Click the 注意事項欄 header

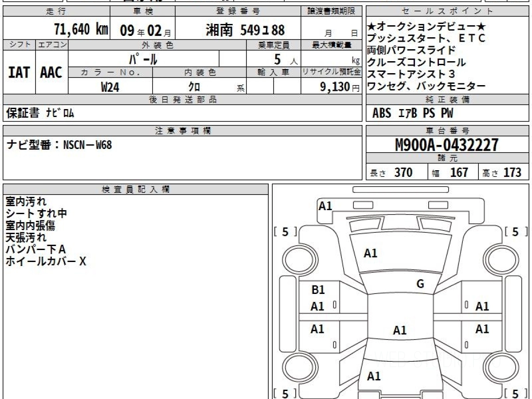183,130
